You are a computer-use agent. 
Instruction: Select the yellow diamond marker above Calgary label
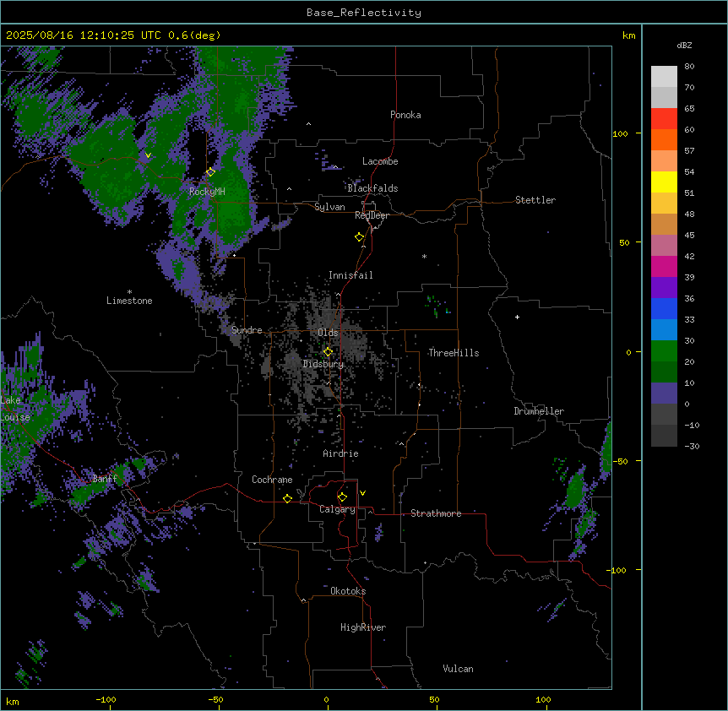pos(342,497)
